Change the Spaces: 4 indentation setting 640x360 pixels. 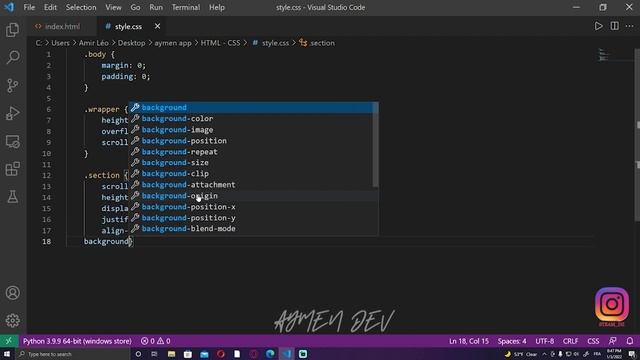click(512, 341)
